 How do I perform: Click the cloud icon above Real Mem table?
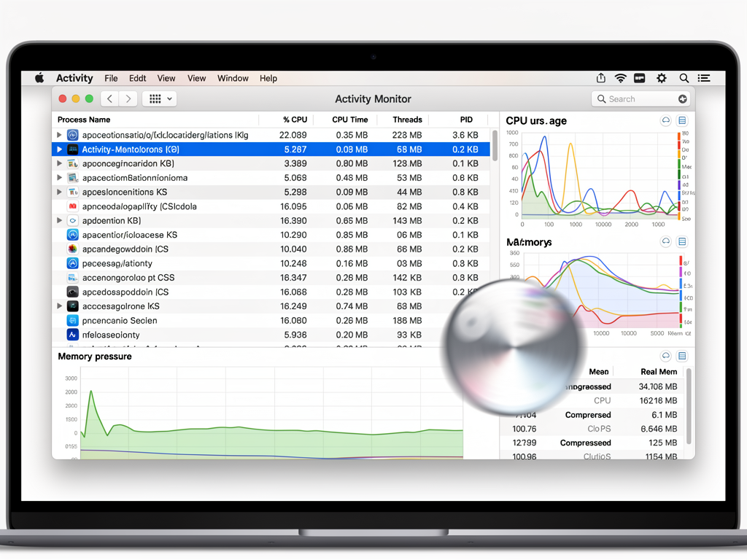point(665,356)
